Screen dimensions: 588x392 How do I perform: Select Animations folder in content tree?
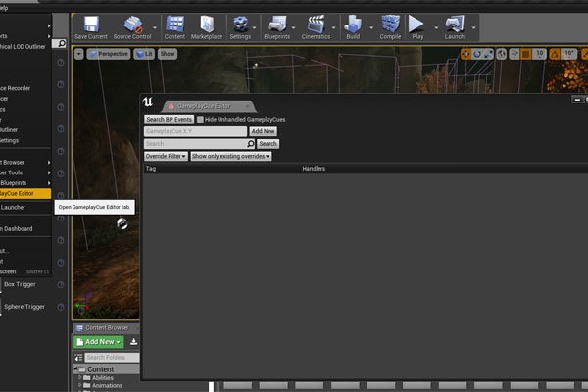[x=107, y=385]
